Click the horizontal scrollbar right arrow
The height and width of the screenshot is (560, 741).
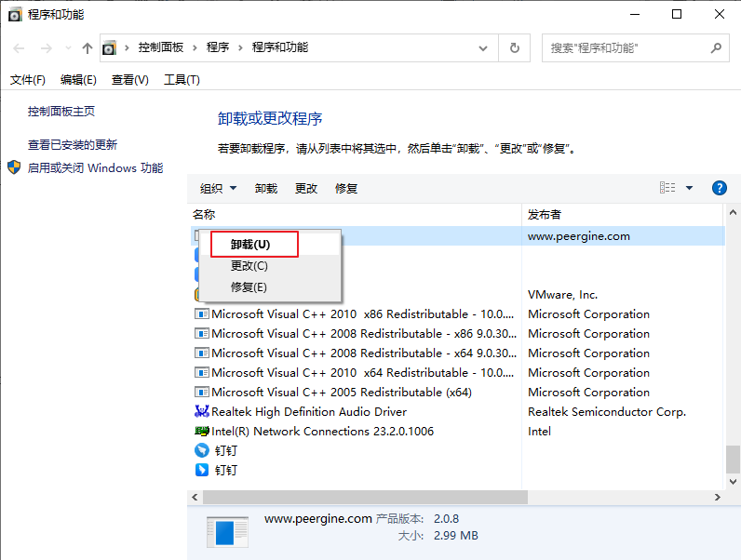(718, 497)
